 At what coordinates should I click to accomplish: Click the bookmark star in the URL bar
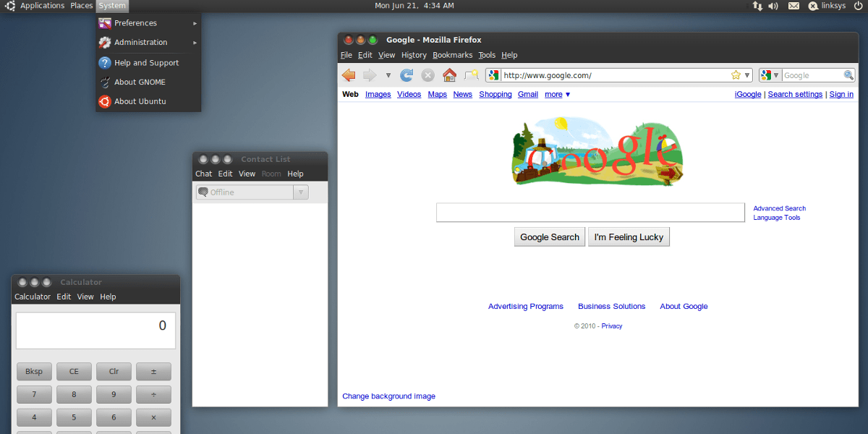(x=736, y=75)
